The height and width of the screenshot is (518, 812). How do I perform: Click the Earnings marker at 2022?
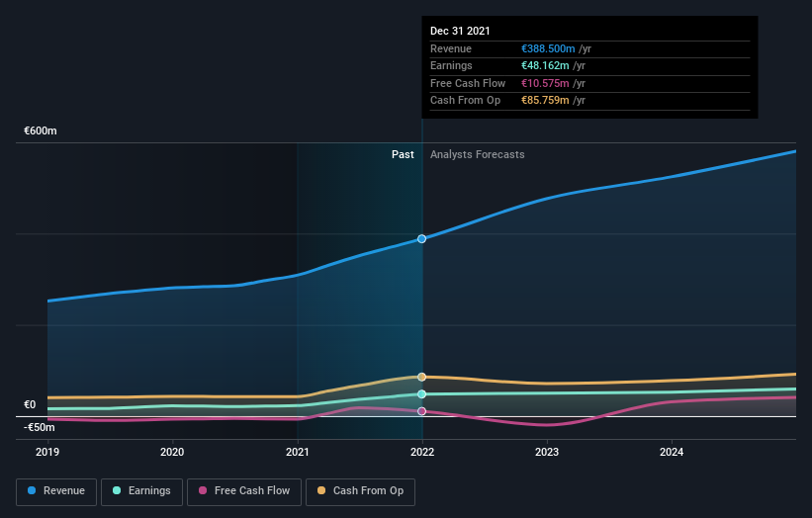click(x=422, y=393)
